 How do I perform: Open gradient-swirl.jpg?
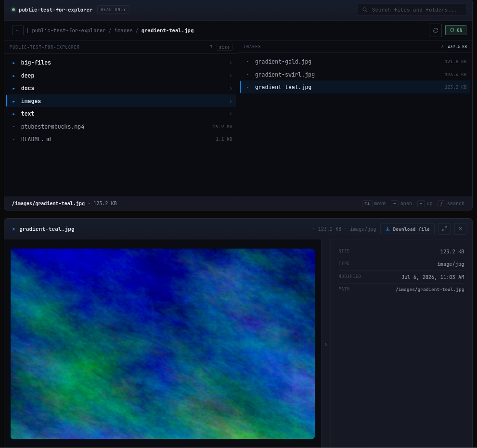click(x=355, y=75)
